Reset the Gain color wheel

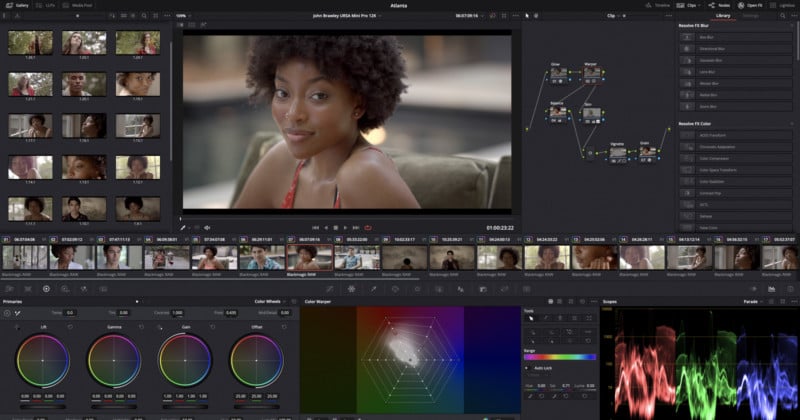tap(213, 327)
